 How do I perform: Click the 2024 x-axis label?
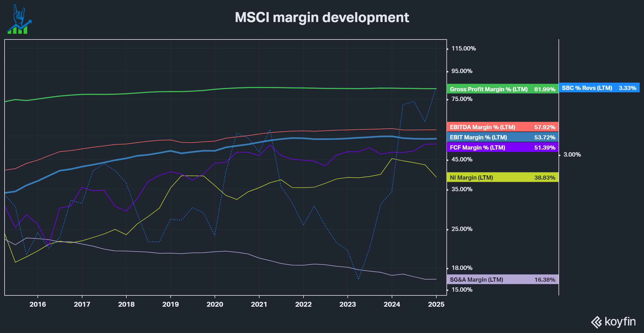pyautogui.click(x=392, y=304)
